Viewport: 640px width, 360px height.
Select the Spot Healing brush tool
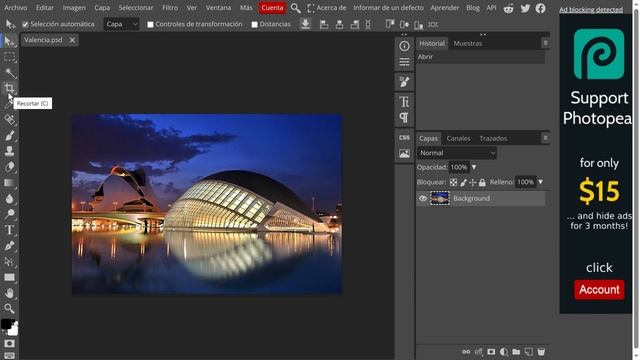(9, 120)
